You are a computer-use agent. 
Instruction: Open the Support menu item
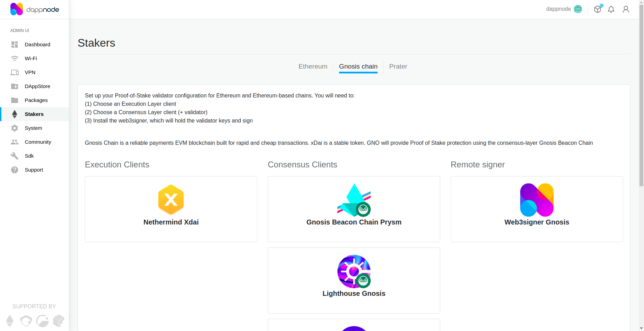click(x=35, y=170)
